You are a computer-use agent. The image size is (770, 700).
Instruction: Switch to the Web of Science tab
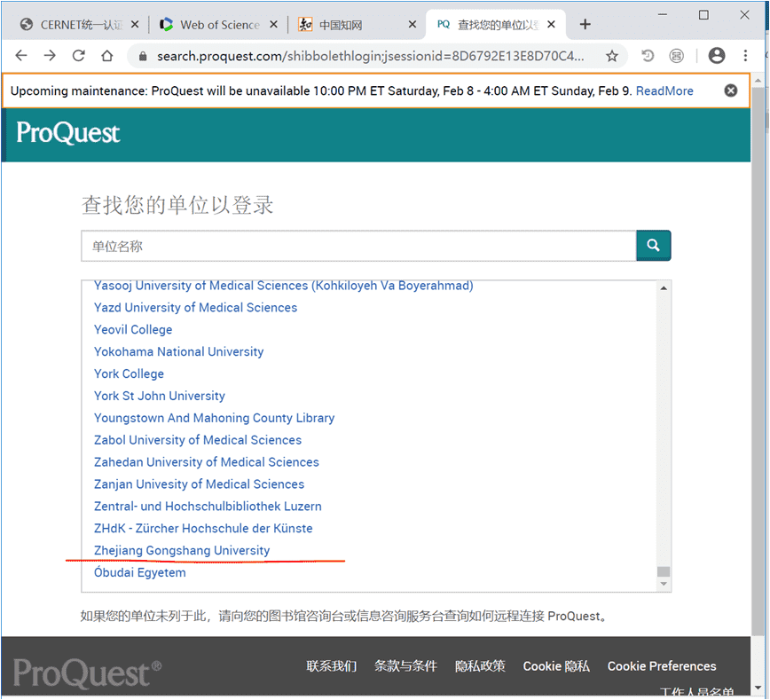point(219,25)
